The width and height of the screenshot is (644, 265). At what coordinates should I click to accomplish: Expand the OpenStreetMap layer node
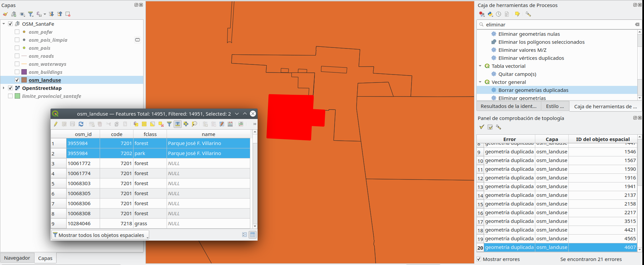(4, 88)
